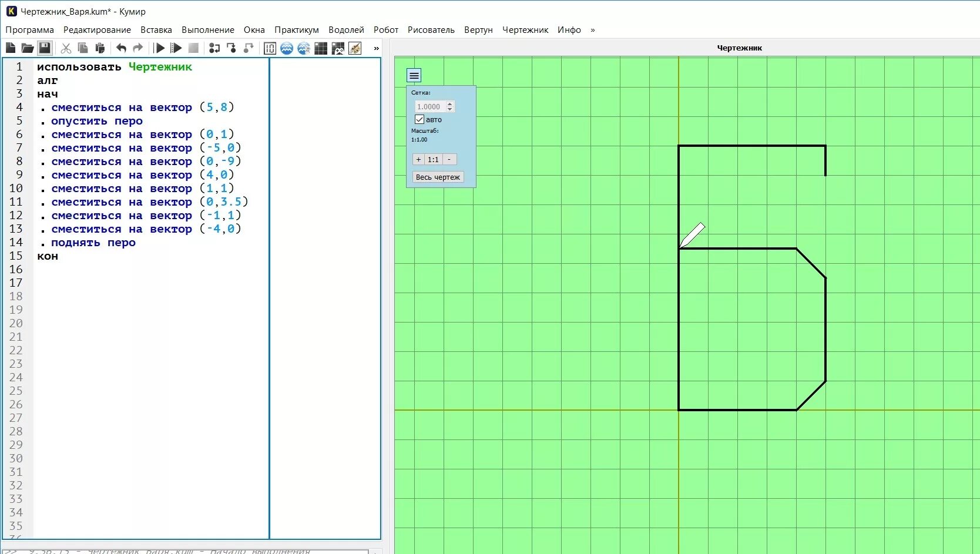Create a new program file icon

11,48
